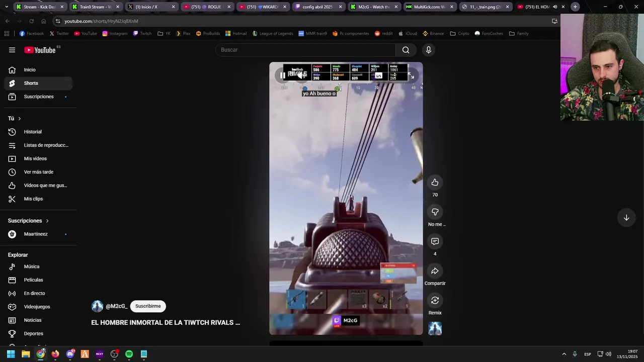
Task: Subscribe with the Suscribirme button
Action: point(148,306)
